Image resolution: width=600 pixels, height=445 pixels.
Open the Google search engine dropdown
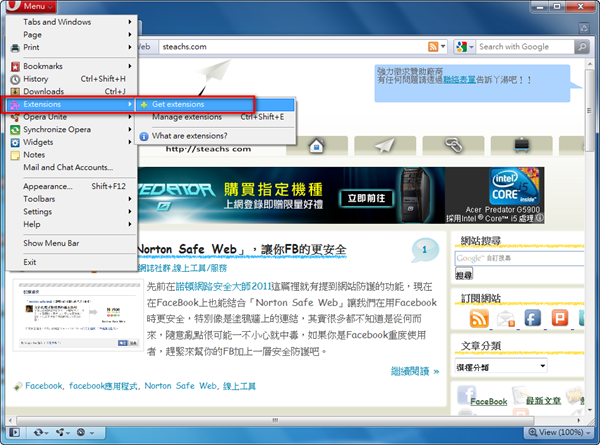click(x=464, y=47)
